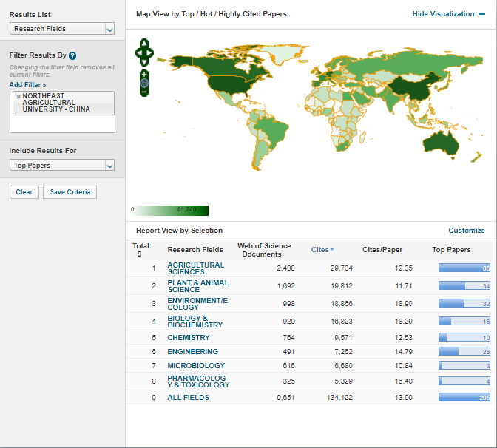Click the Top Papers bar for ENGINEERING

(x=464, y=352)
